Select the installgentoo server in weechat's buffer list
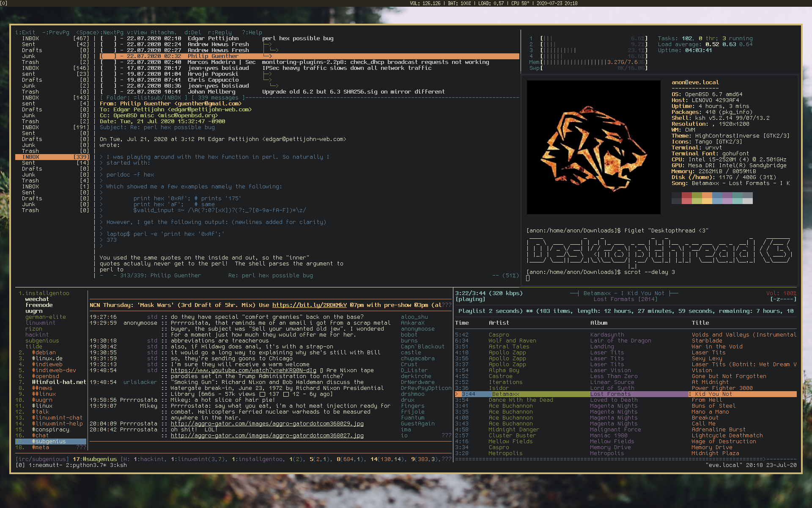Viewport: 812px width, 508px height. pyautogui.click(x=47, y=293)
